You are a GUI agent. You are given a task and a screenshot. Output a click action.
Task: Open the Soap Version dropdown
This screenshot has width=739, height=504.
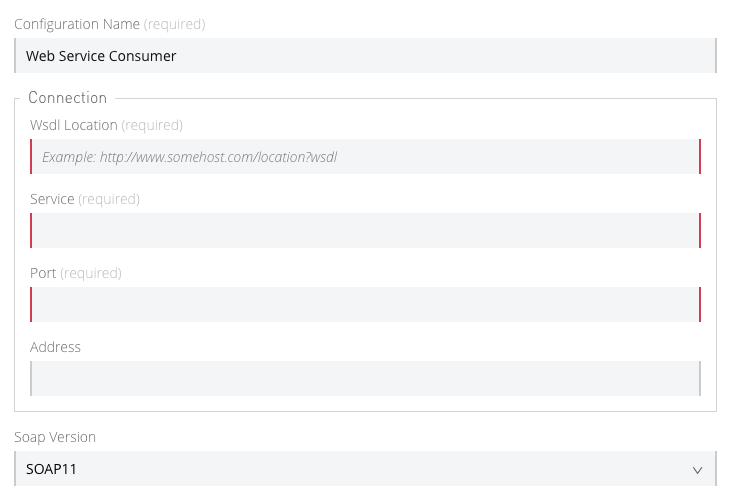[x=365, y=469]
